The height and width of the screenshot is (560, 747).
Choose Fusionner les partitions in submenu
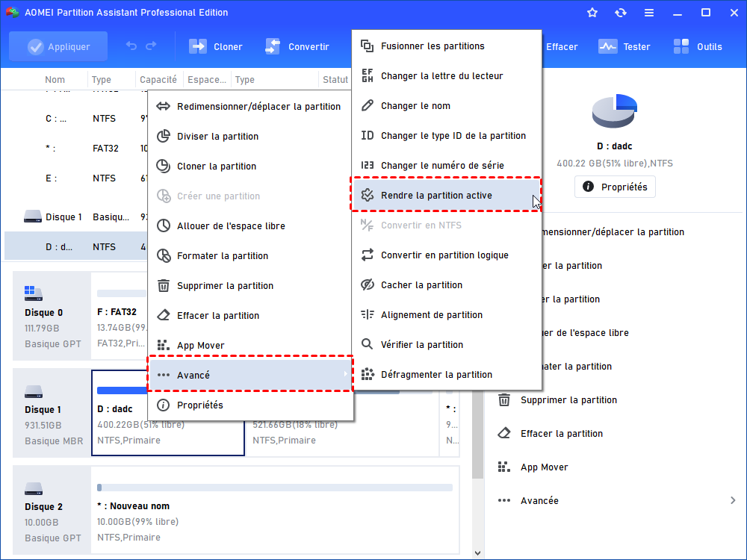[x=447, y=46]
